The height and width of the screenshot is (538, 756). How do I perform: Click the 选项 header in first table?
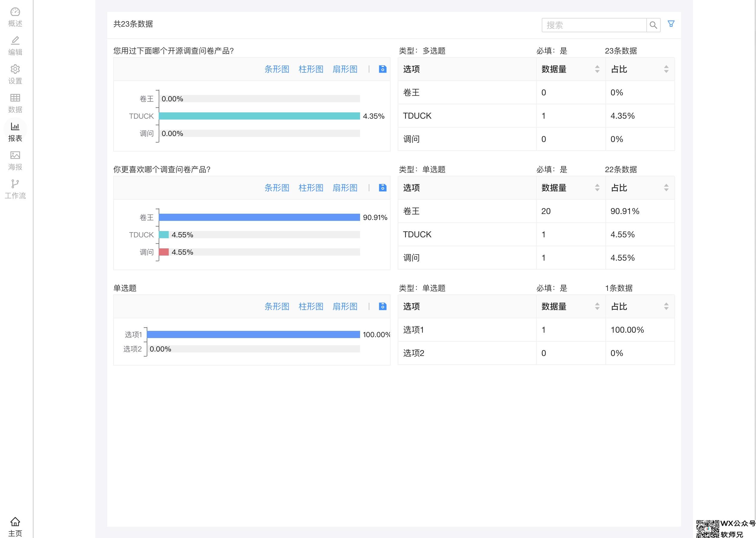point(467,69)
